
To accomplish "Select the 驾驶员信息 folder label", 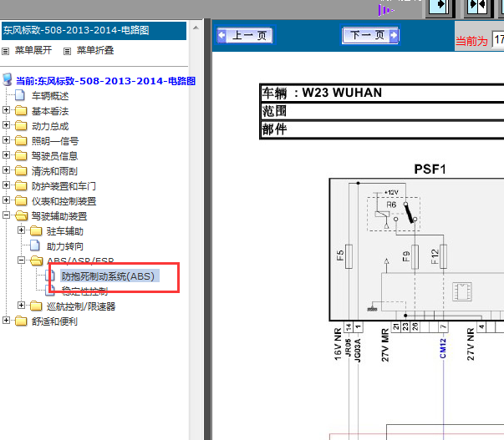I will click(x=54, y=156).
